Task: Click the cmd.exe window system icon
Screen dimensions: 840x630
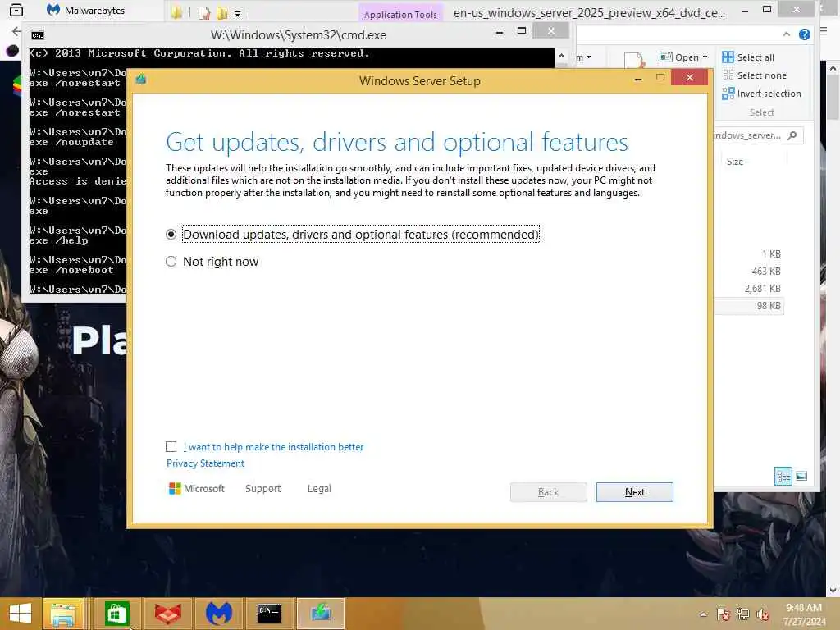Action: pyautogui.click(x=38, y=35)
